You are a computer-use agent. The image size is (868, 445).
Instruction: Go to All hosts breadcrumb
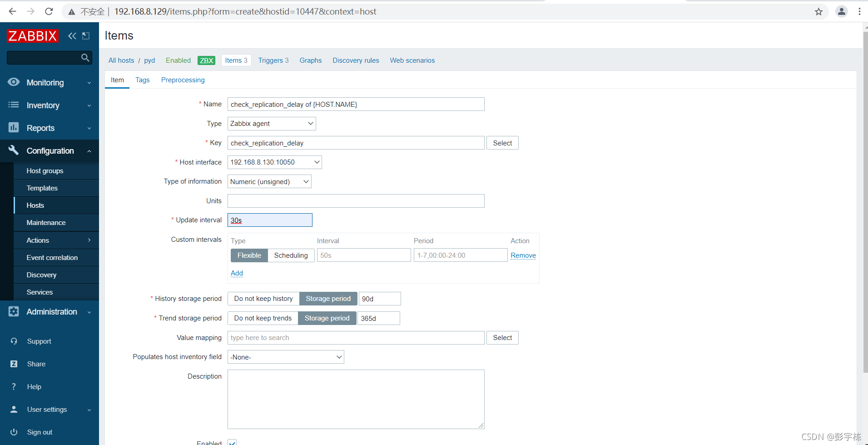(x=121, y=60)
